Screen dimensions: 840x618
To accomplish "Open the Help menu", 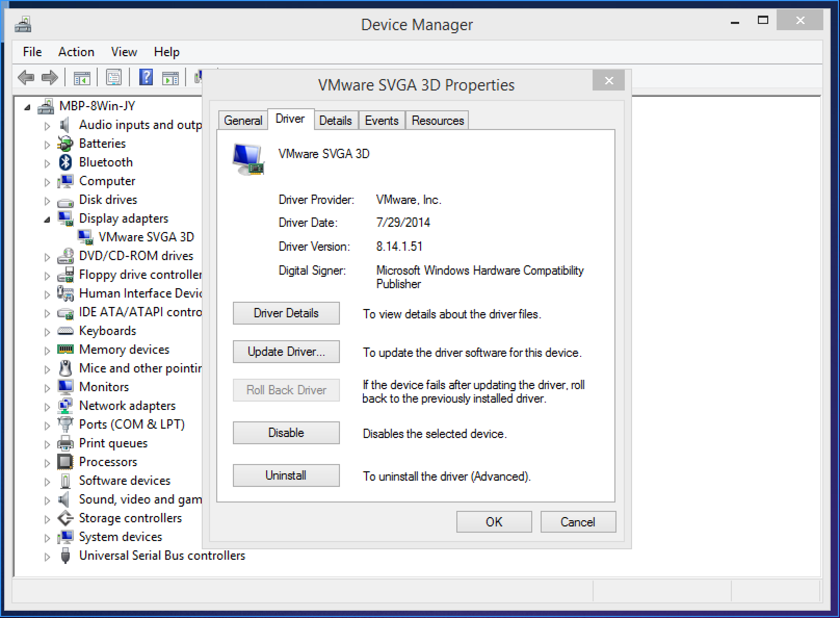I will tap(166, 52).
